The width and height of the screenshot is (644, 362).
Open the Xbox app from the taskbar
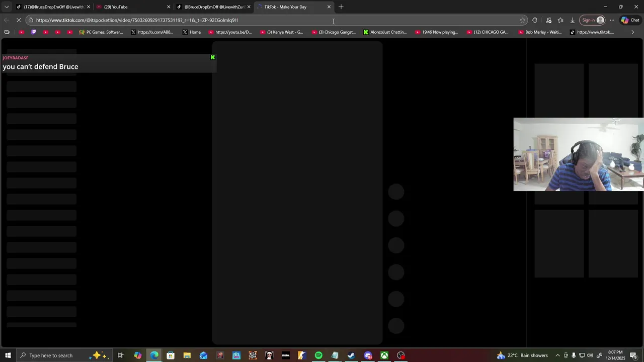384,355
